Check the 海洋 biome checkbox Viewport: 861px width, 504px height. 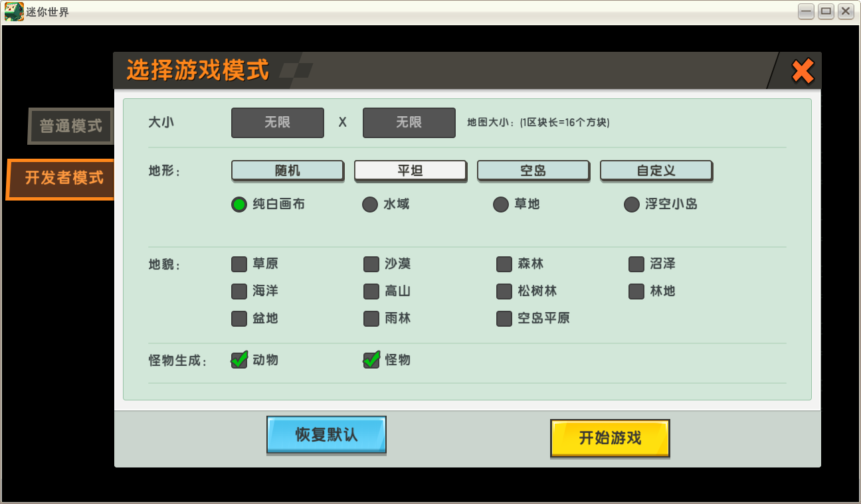point(239,292)
